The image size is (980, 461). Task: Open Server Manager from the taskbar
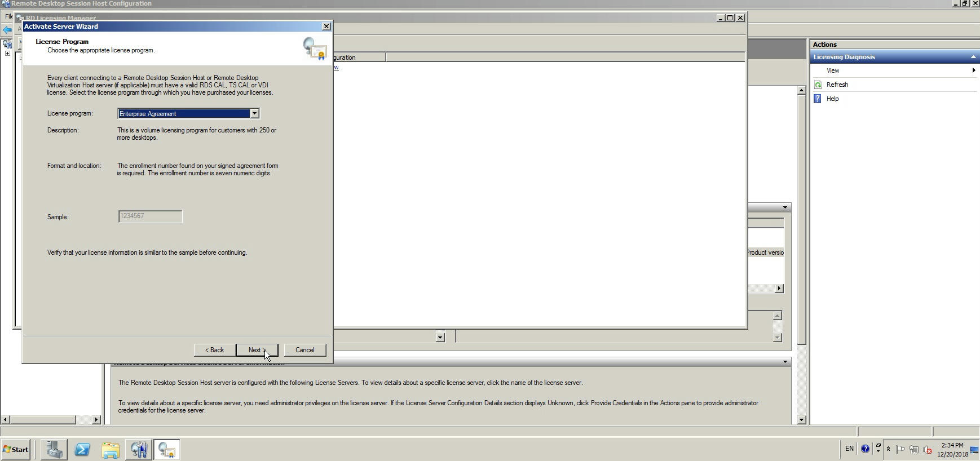(x=54, y=450)
